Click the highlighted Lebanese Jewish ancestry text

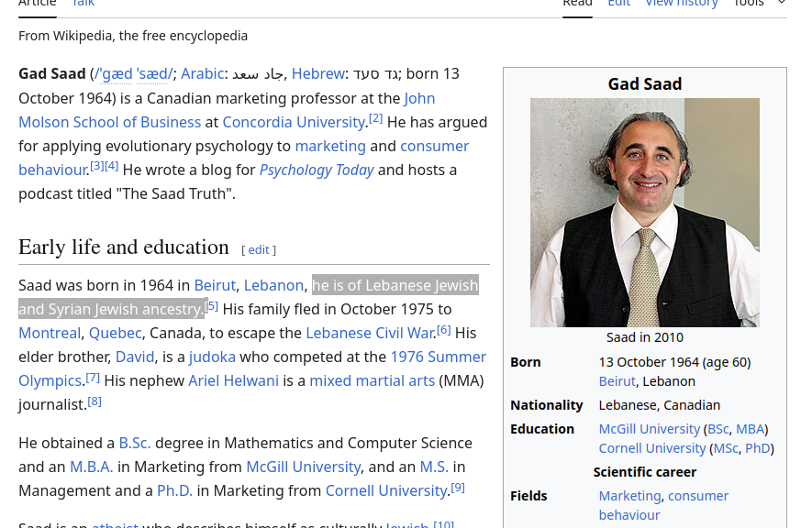(249, 297)
